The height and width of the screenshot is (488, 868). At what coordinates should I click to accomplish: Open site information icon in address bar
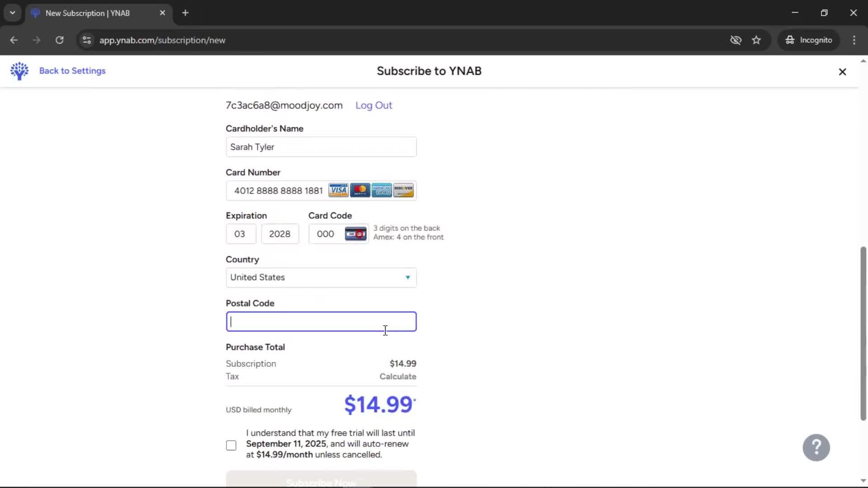(x=86, y=40)
